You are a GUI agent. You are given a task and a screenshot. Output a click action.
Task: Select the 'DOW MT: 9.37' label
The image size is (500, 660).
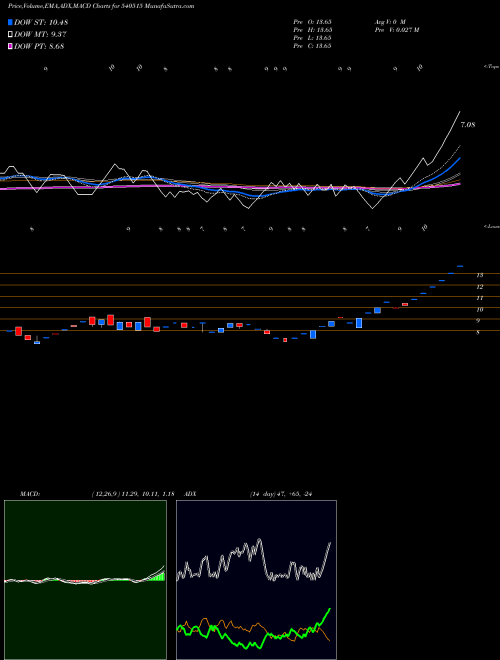coord(40,35)
